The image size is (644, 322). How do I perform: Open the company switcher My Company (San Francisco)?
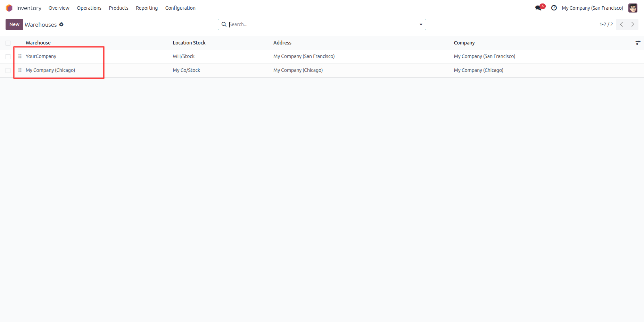point(592,8)
